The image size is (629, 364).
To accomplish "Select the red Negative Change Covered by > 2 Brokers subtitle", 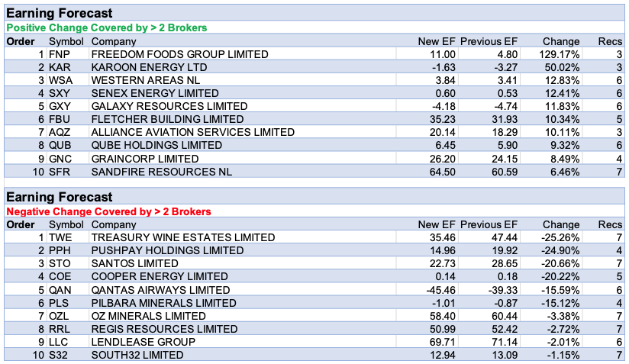I will (108, 211).
